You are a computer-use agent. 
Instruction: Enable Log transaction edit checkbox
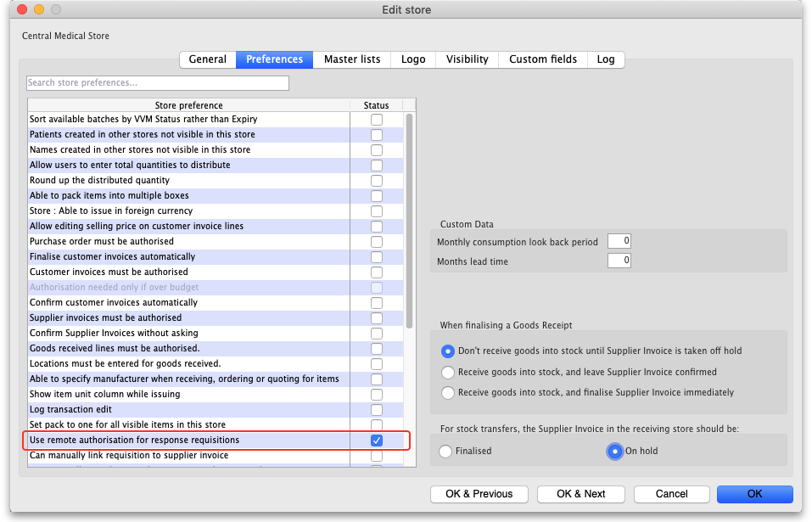pos(377,410)
